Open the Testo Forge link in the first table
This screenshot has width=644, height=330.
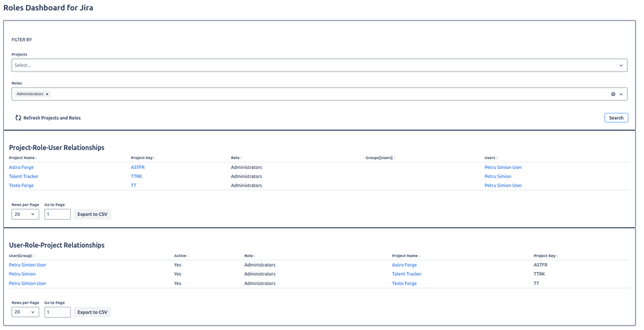[21, 186]
